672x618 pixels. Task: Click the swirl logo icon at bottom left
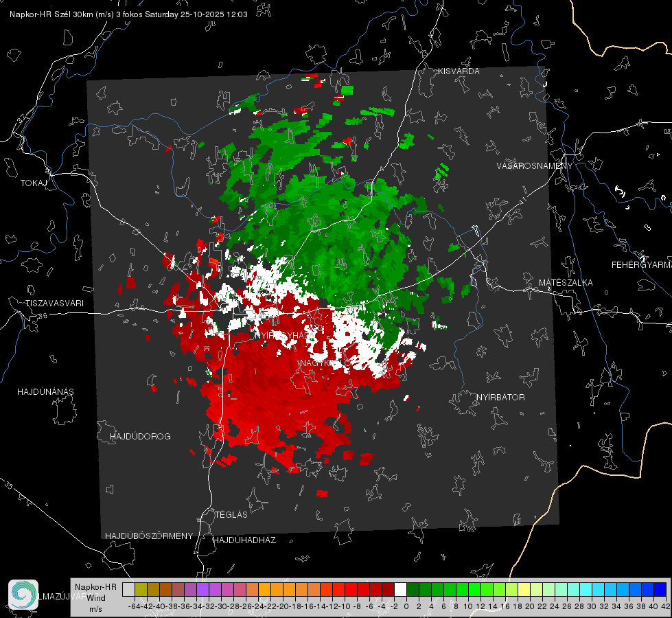23,595
